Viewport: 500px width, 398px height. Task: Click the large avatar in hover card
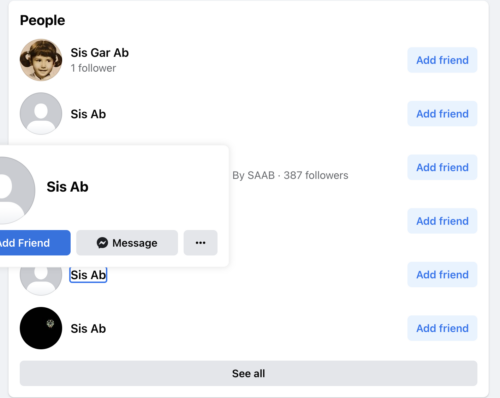pos(13,190)
